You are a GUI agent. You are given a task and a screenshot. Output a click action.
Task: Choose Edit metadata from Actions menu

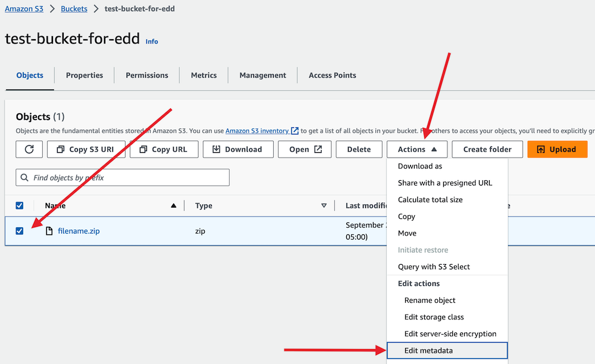tap(428, 350)
